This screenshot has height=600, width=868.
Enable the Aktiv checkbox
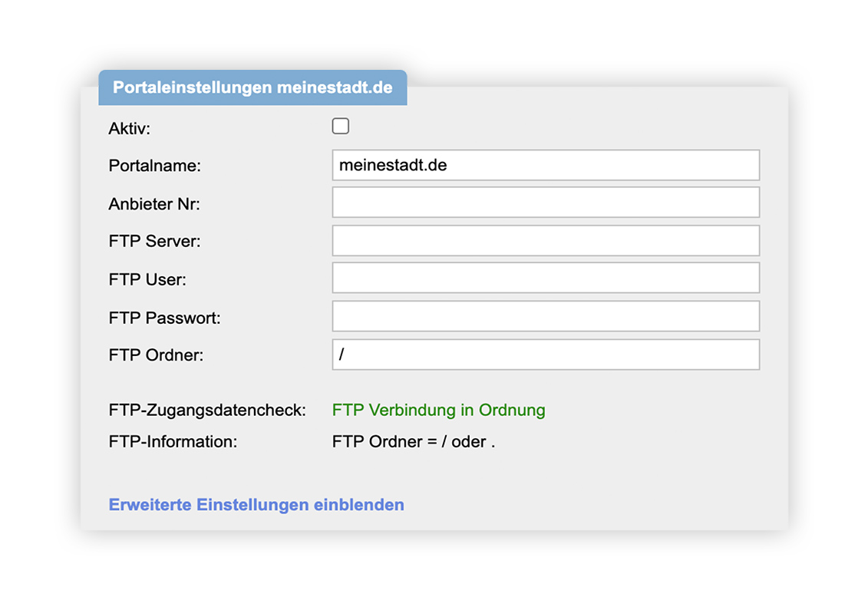(341, 126)
